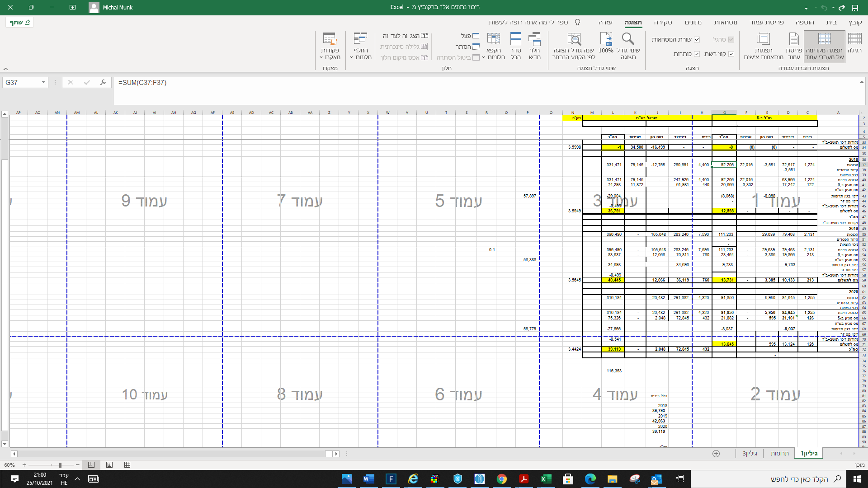Toggle Gridlines (קווי רשת) checkbox
The width and height of the screenshot is (868, 488).
click(x=731, y=54)
